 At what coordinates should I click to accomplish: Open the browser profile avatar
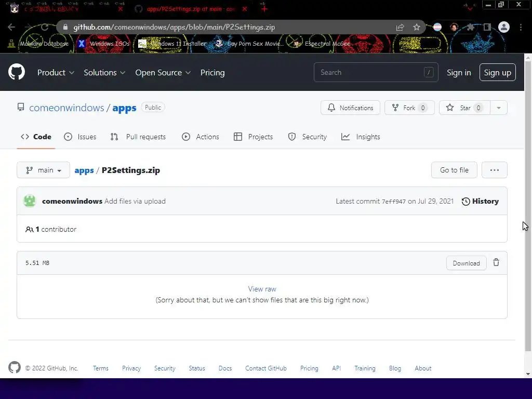coord(504,27)
